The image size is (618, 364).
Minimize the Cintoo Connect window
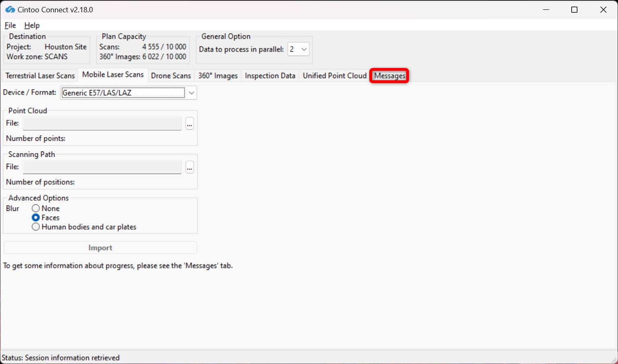click(x=546, y=10)
